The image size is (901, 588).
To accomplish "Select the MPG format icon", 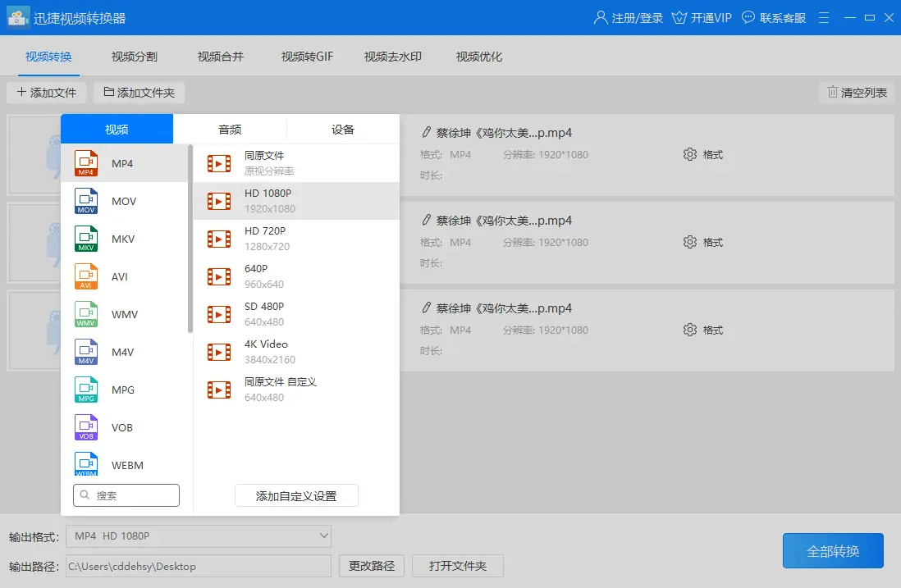I will coord(86,390).
